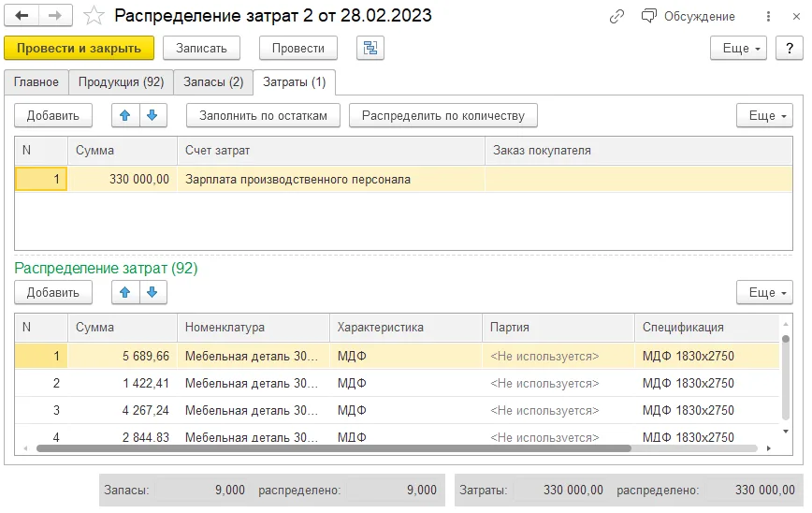Image resolution: width=812 pixels, height=513 pixels.
Task: Select the 1 422,41 sum cell
Action: (123, 384)
